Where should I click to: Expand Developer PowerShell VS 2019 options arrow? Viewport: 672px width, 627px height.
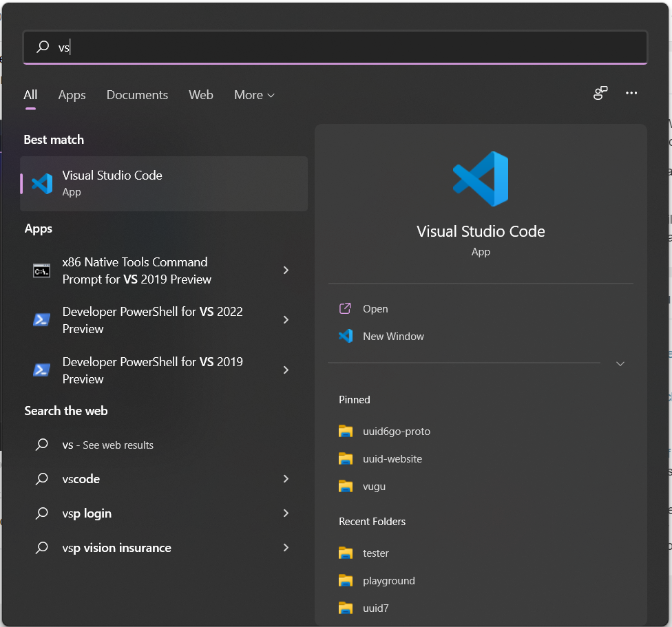click(286, 370)
